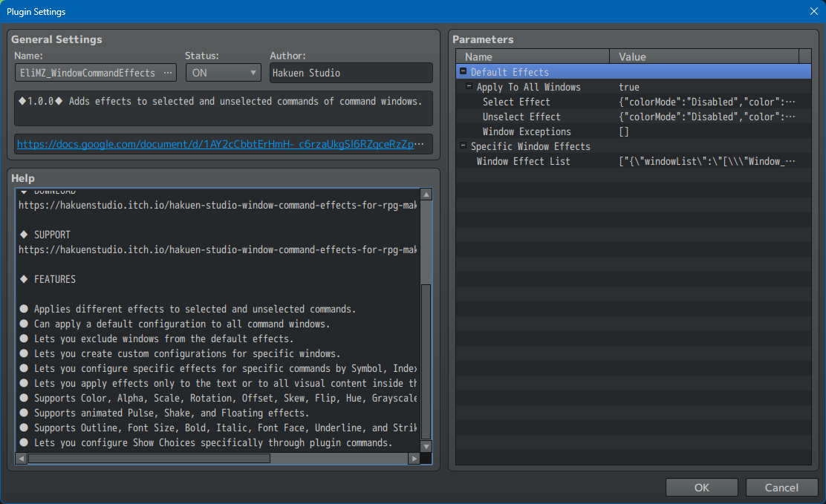The width and height of the screenshot is (826, 504).
Task: Select the Window Exceptions parameter row
Action: pos(633,131)
